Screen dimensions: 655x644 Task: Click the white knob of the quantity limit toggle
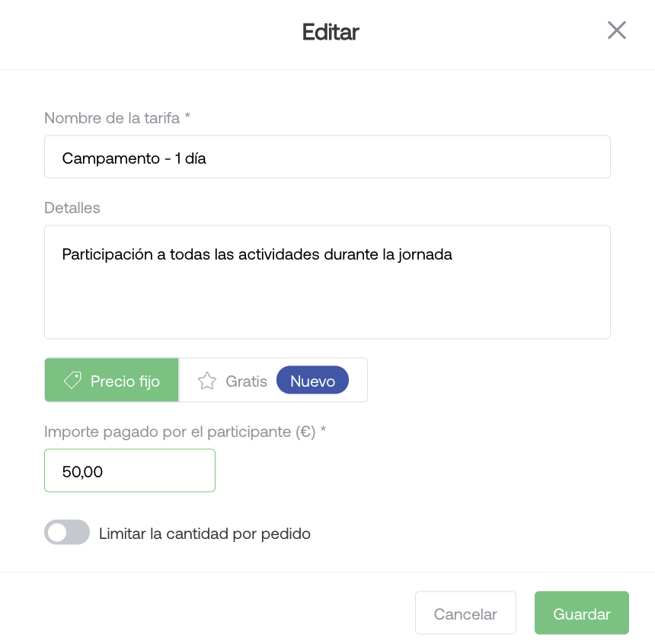point(57,532)
